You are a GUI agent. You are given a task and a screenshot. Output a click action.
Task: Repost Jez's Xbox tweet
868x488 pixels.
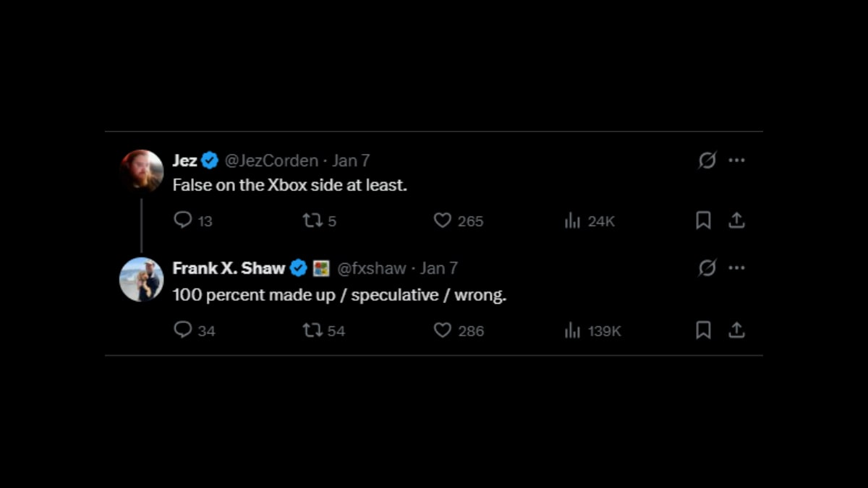point(312,221)
